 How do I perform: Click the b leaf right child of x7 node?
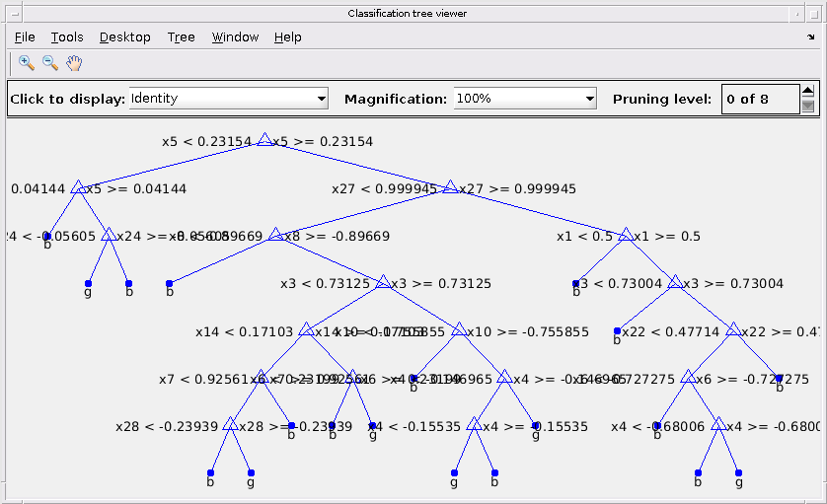coord(292,426)
